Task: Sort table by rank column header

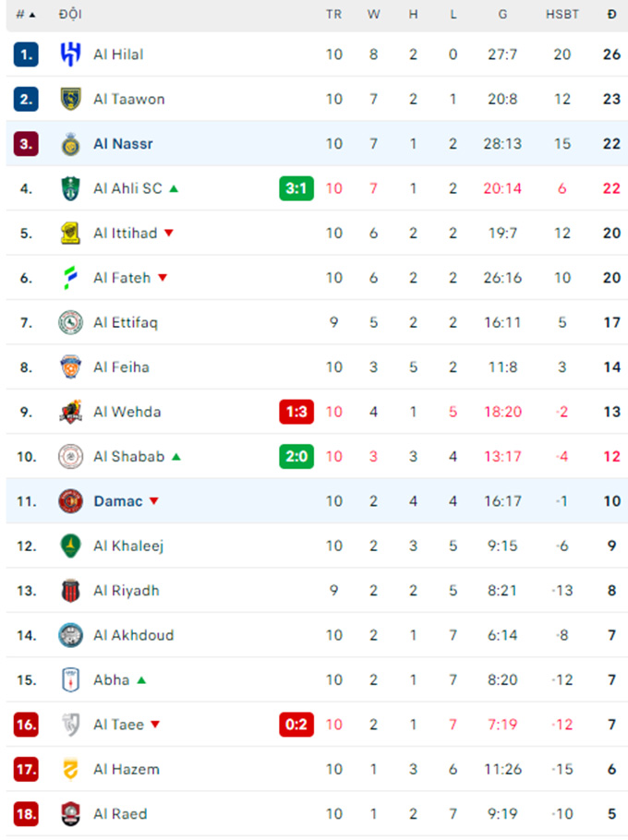Action: 25,15
